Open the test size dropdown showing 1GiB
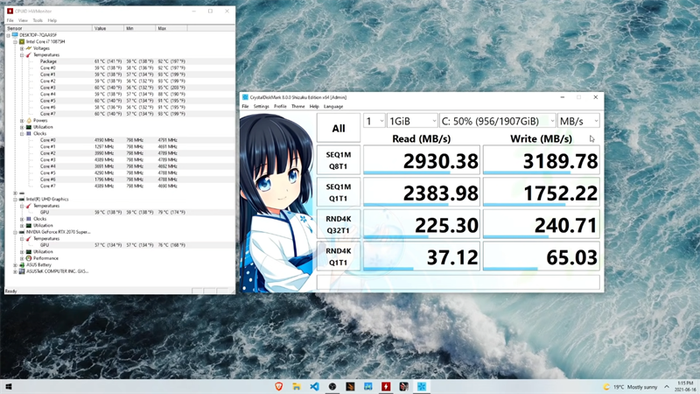Screen dimensions: 700x394 point(412,121)
